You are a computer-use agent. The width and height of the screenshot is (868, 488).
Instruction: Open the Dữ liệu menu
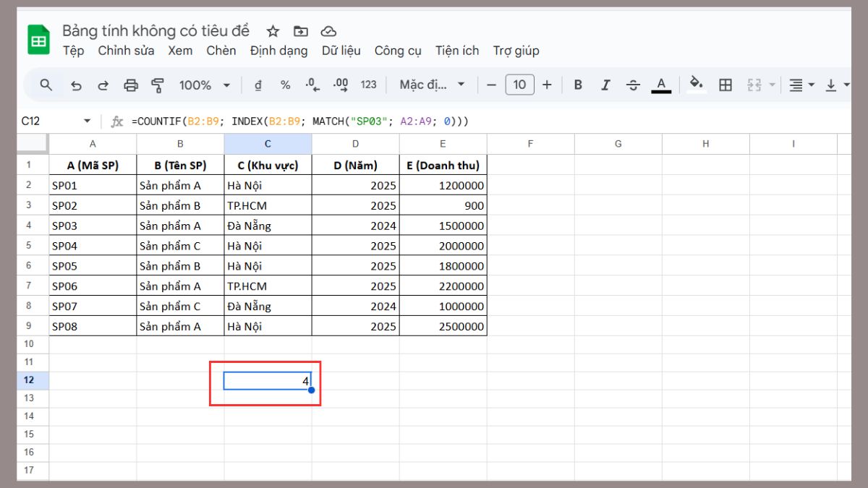pos(341,51)
